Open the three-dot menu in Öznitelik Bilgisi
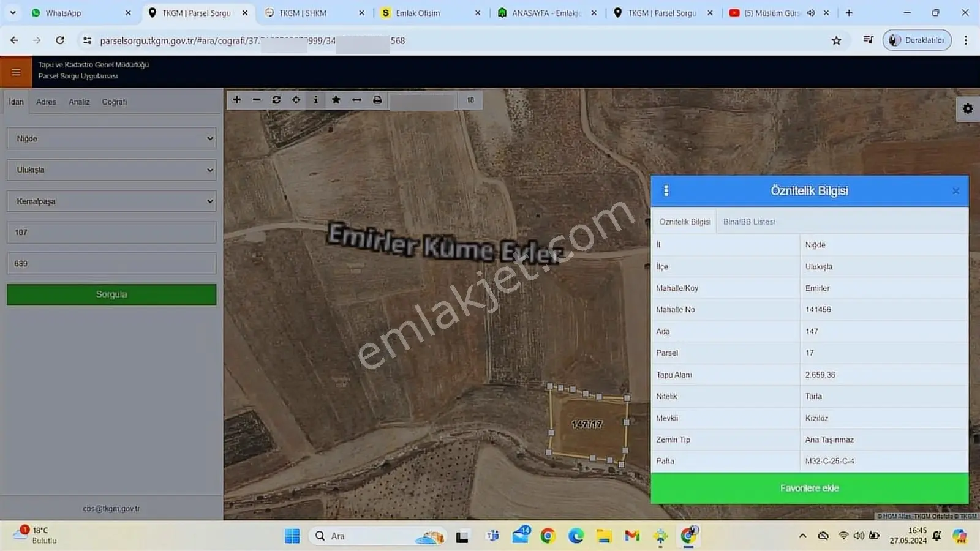Screen dimensions: 980x551 coord(666,191)
